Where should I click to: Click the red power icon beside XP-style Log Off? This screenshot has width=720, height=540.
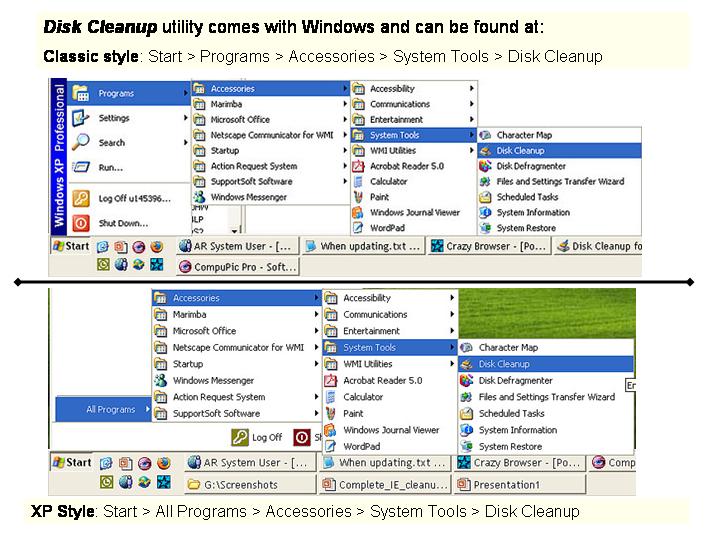tap(302, 438)
